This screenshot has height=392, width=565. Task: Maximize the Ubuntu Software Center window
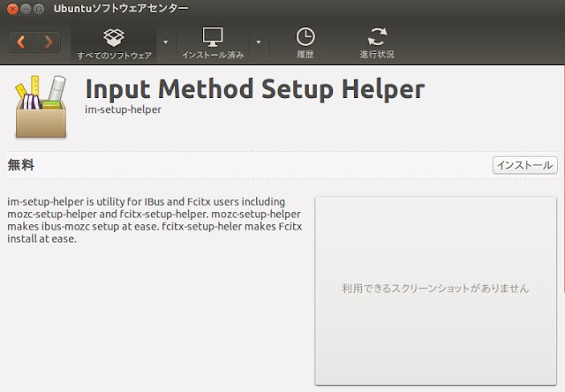(39, 9)
